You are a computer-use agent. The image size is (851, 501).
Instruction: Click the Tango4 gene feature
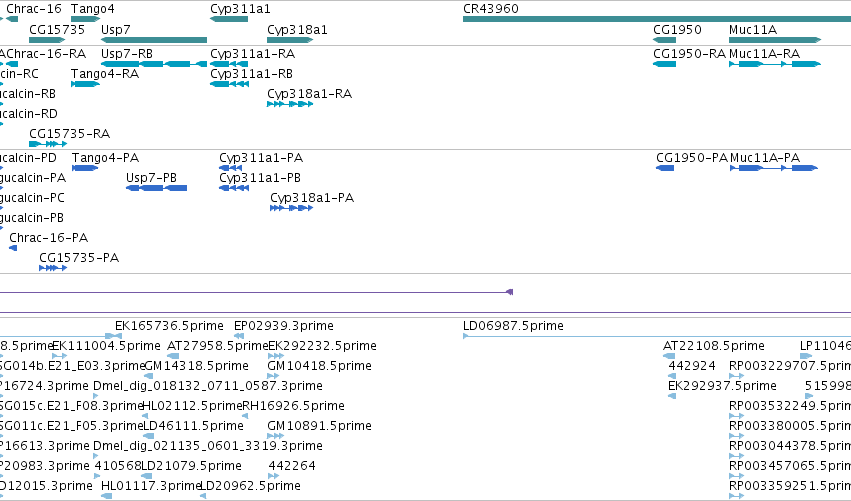point(85,19)
